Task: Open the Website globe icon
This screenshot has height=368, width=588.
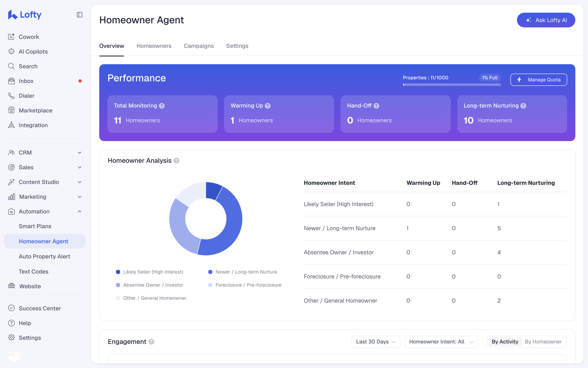Action: coord(11,286)
